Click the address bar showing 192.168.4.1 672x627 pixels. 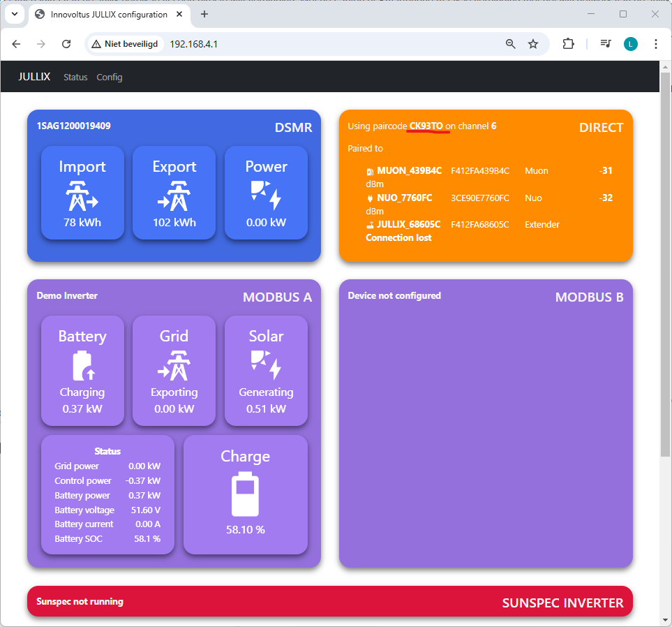[x=314, y=44]
